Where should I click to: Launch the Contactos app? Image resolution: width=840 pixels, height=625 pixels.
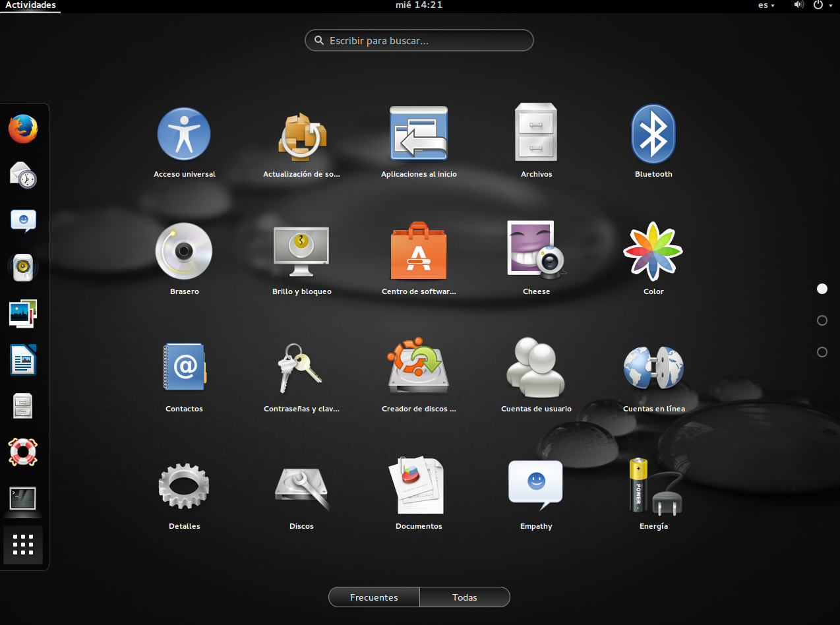tap(184, 368)
